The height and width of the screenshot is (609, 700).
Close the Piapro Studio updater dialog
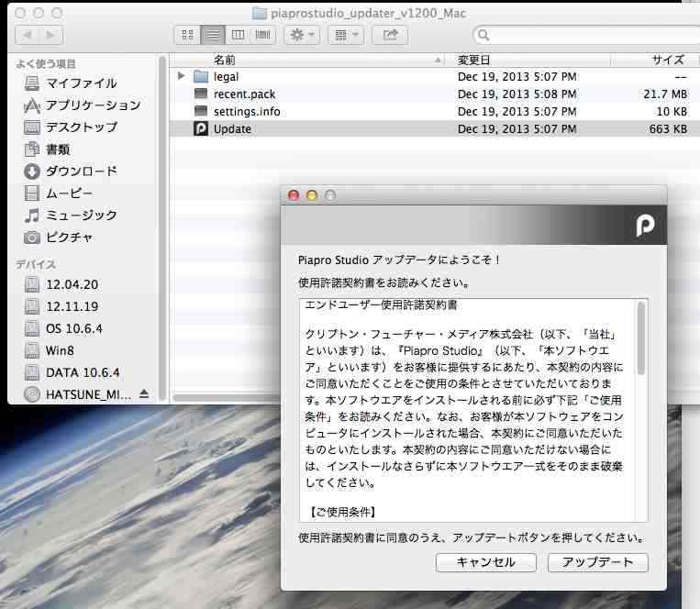pyautogui.click(x=294, y=195)
